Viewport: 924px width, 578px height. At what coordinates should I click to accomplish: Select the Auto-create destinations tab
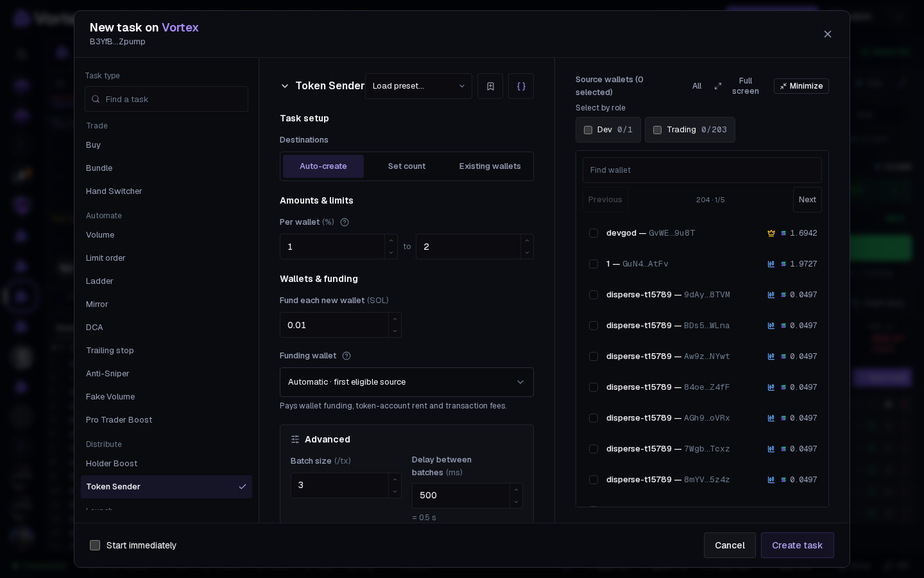click(x=323, y=166)
